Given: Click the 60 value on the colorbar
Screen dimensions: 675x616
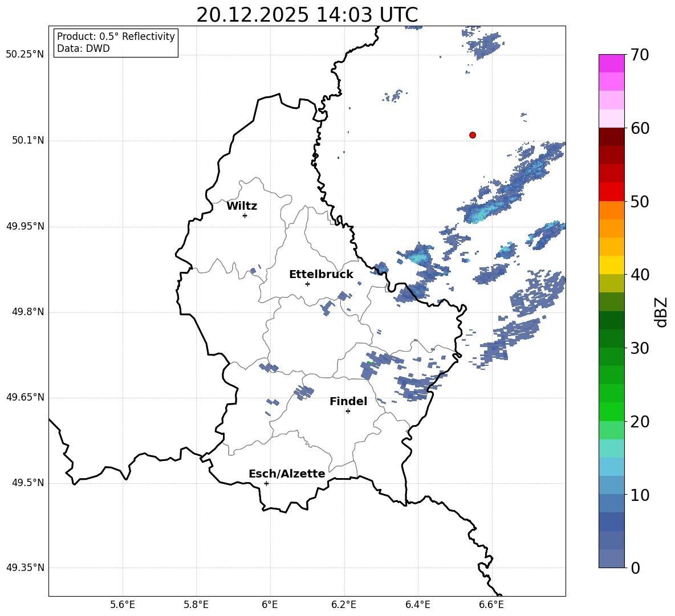Looking at the screenshot, I should pyautogui.click(x=639, y=128).
